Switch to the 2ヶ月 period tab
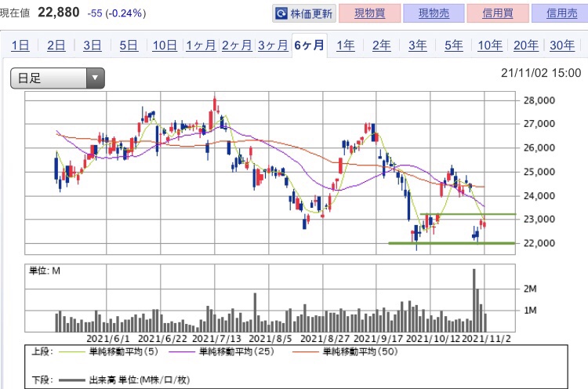 (237, 45)
